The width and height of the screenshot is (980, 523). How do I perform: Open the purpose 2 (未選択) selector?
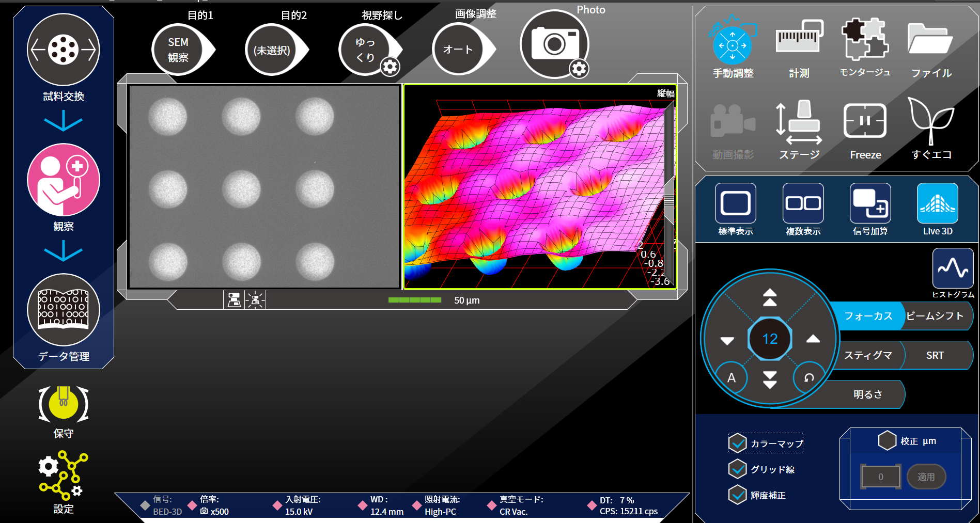tap(272, 50)
